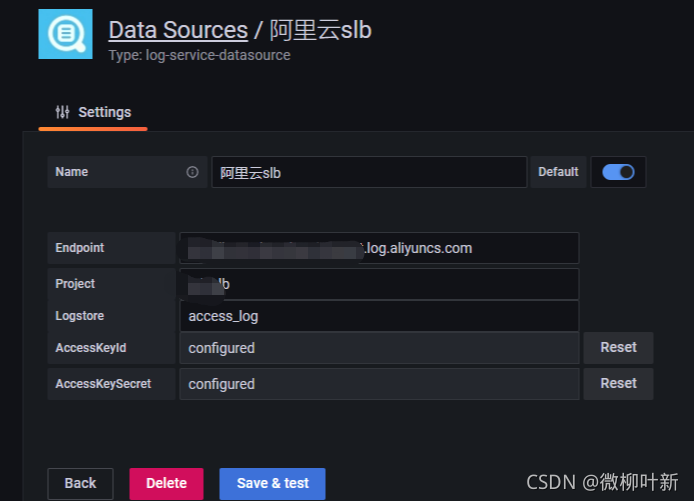Click the log-service datasource logo icon
Image resolution: width=694 pixels, height=501 pixels.
(x=66, y=34)
